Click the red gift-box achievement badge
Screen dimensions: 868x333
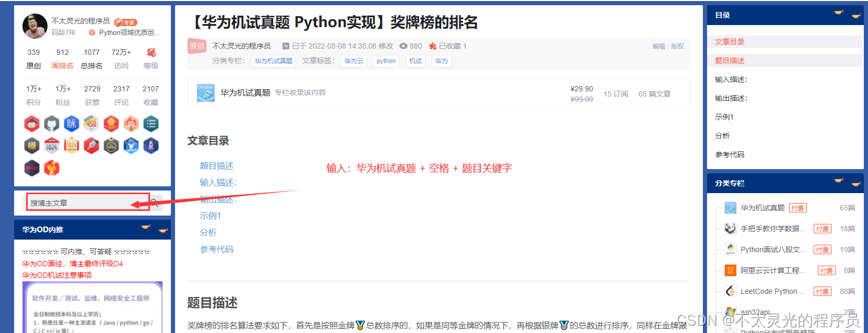point(52,168)
